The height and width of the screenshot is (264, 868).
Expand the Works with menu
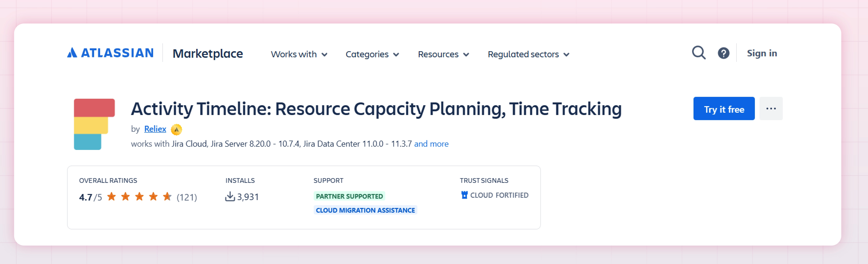(299, 54)
